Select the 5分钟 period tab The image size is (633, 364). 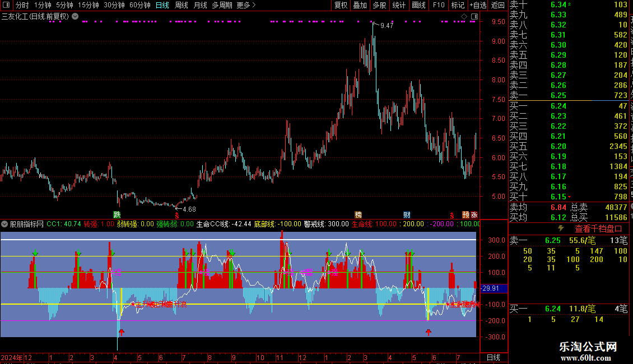[x=64, y=5]
